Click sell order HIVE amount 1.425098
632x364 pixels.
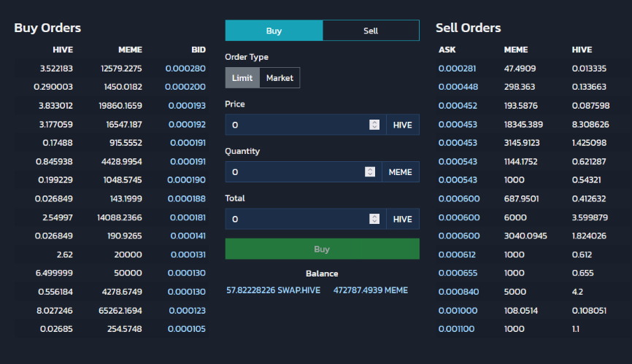[x=589, y=143]
